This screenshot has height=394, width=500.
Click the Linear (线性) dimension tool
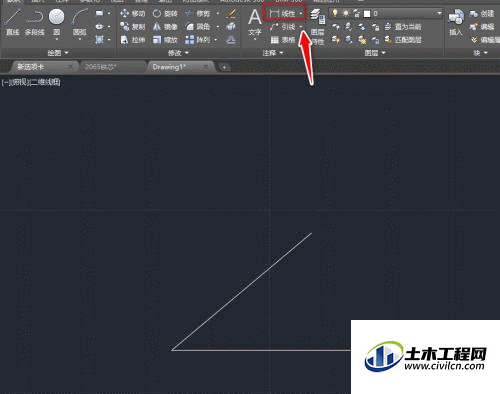click(282, 13)
